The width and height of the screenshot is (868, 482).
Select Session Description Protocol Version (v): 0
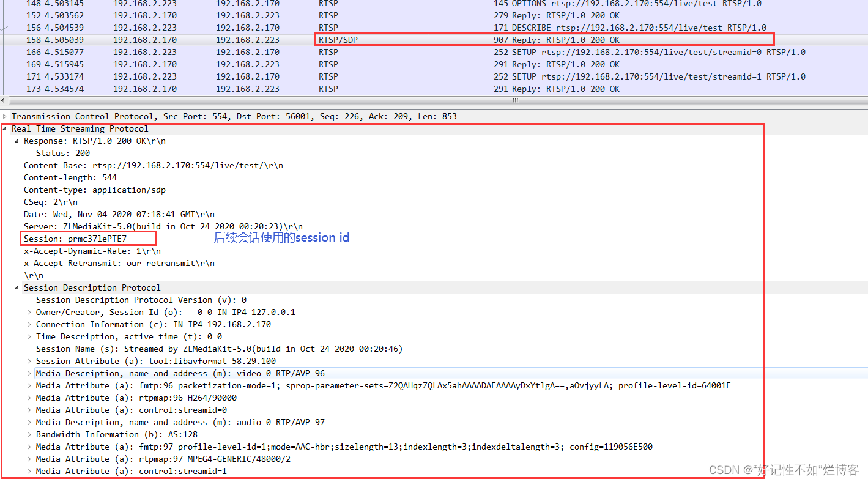tap(141, 300)
